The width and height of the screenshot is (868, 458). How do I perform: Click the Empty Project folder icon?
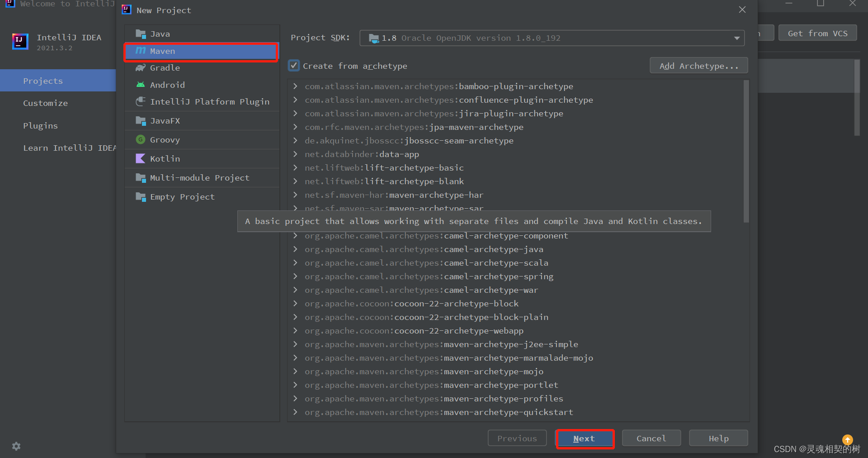141,197
